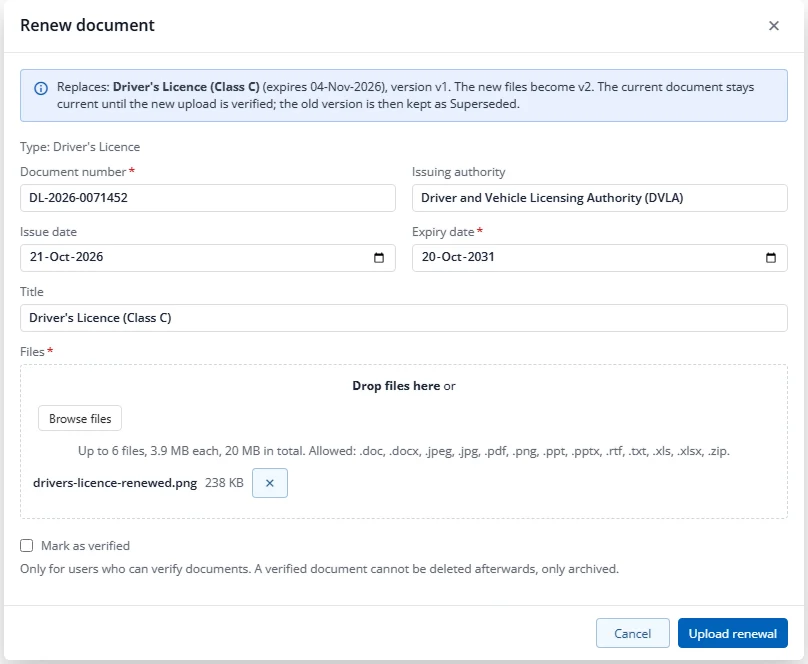The image size is (808, 664).
Task: Click the 'Mark as verified' label
Action: click(86, 546)
